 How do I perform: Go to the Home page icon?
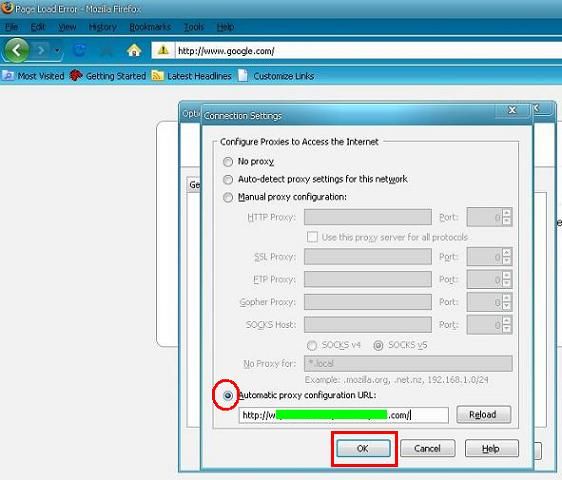tap(134, 51)
